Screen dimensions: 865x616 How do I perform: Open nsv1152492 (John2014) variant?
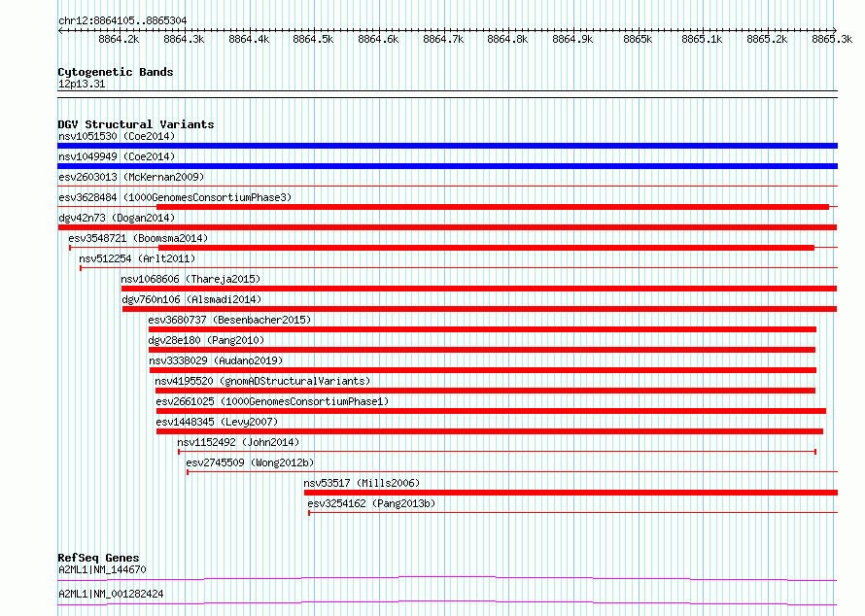238,442
